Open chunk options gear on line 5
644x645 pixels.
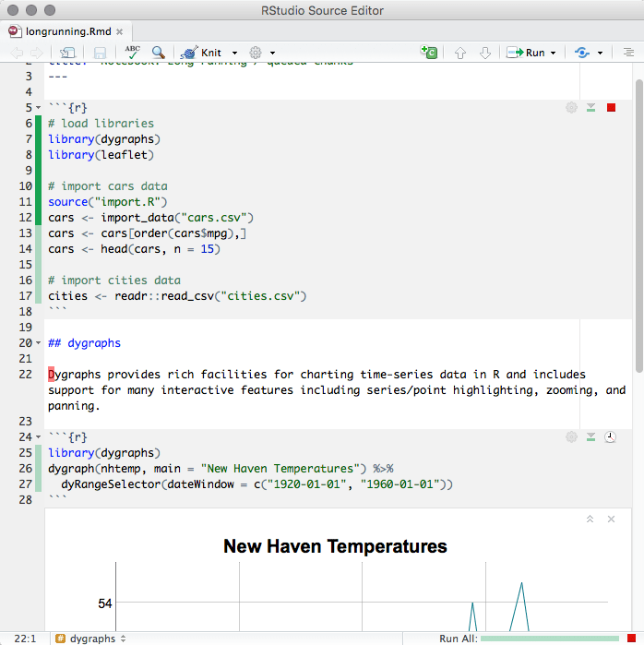click(571, 108)
